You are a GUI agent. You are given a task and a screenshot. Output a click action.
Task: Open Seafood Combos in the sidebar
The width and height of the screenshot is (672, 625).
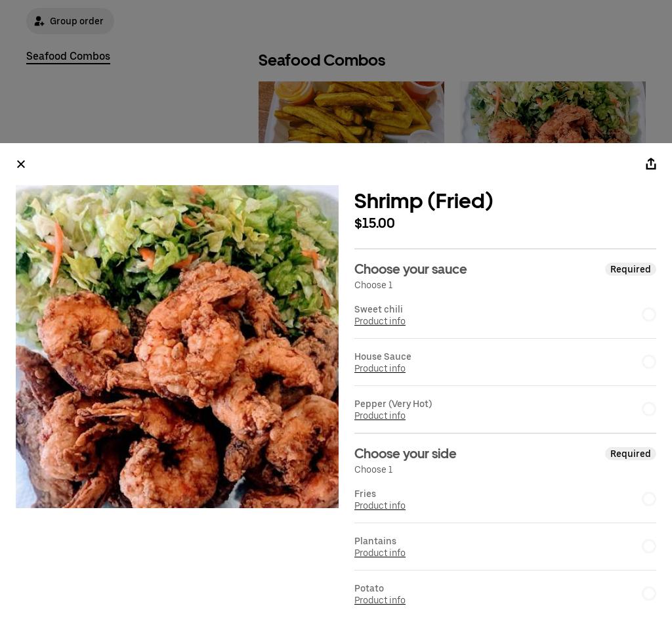coord(68,56)
